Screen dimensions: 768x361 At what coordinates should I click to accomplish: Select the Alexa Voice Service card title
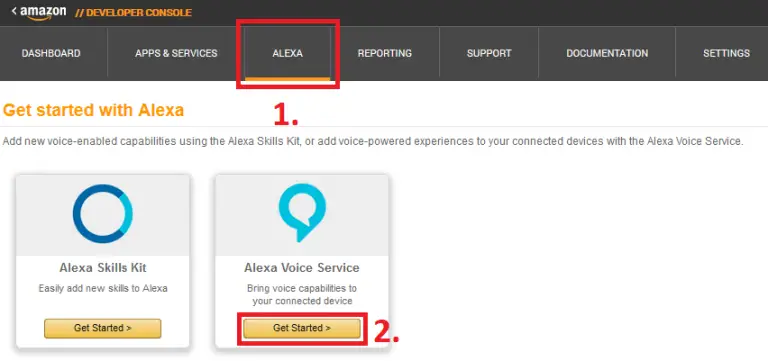[302, 268]
